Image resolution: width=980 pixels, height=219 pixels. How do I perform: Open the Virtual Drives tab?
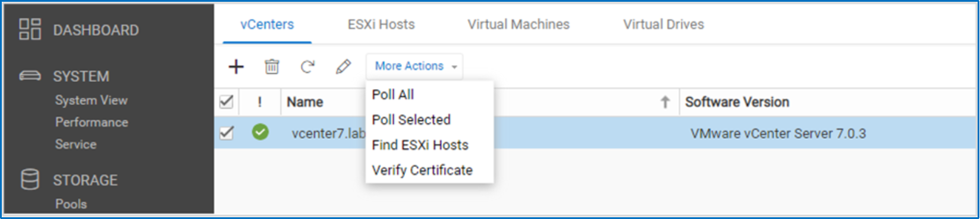(x=664, y=24)
